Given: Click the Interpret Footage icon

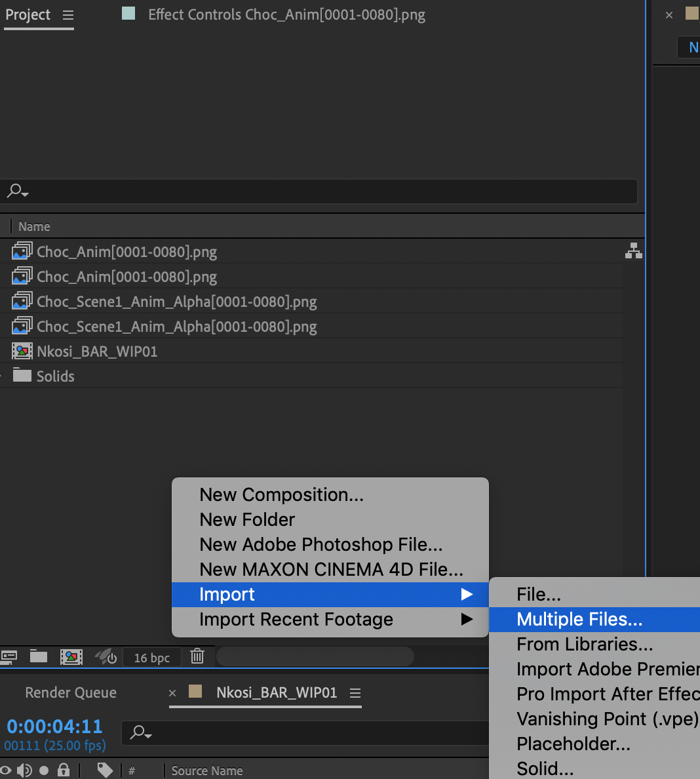Looking at the screenshot, I should (x=9, y=657).
